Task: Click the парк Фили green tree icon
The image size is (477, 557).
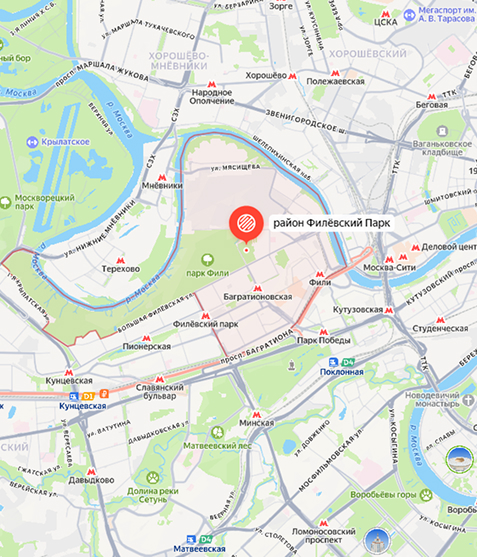Action: pos(207,260)
